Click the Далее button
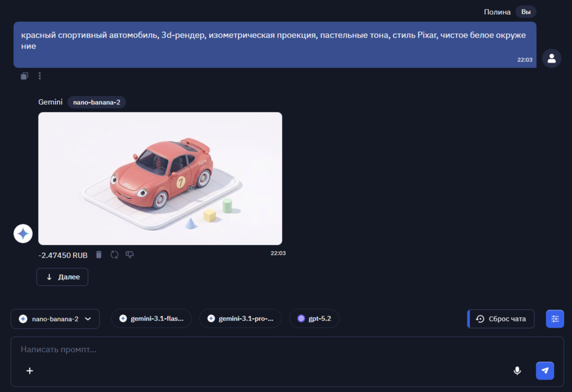This screenshot has width=572, height=392. (x=62, y=277)
